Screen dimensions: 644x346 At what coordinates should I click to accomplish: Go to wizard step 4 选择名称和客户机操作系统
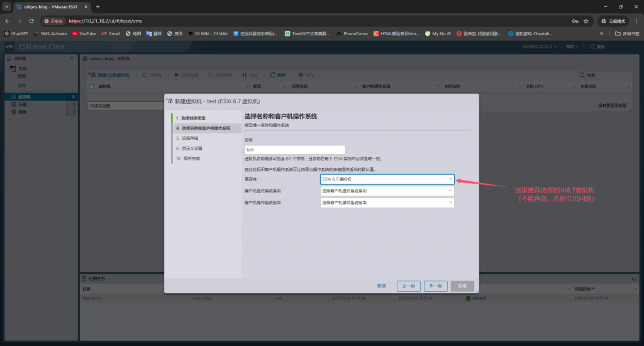point(206,128)
